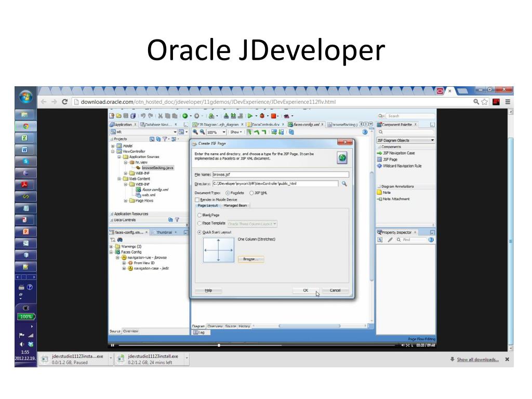Expand the Warnings (2) node
532x399 pixels.
click(x=111, y=246)
